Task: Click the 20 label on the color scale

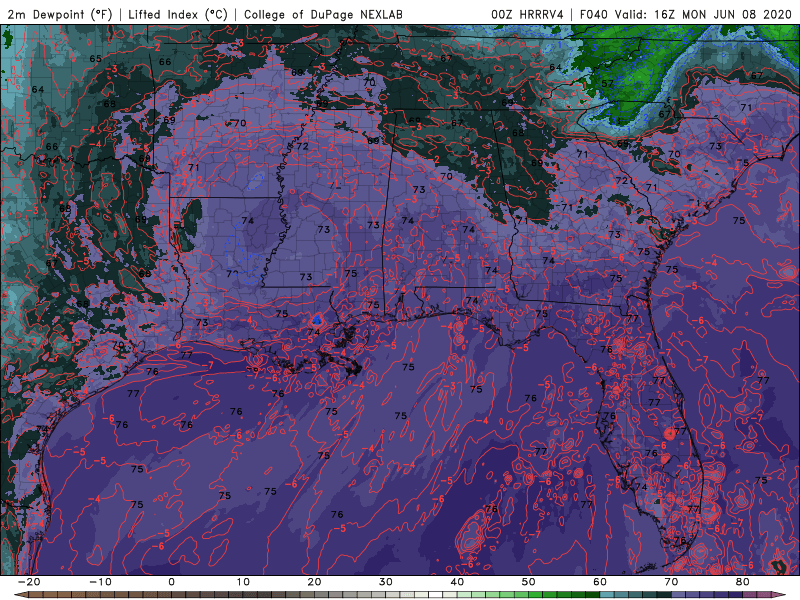Action: 314,582
